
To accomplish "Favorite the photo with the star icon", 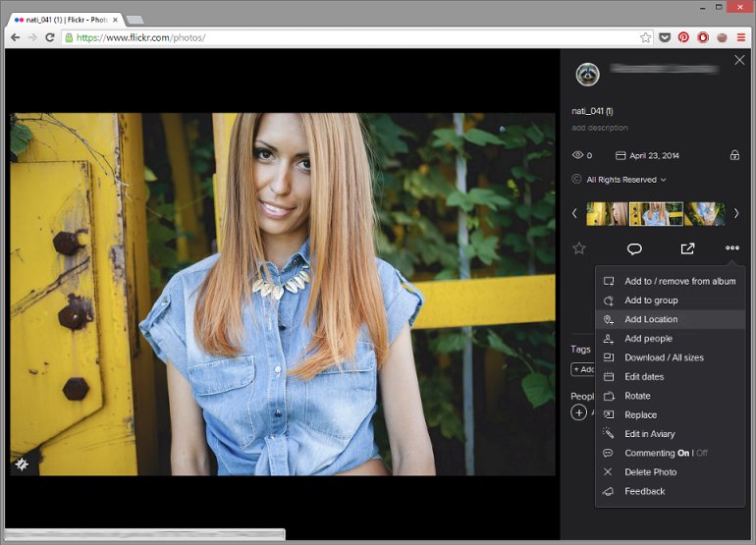I will (x=579, y=248).
